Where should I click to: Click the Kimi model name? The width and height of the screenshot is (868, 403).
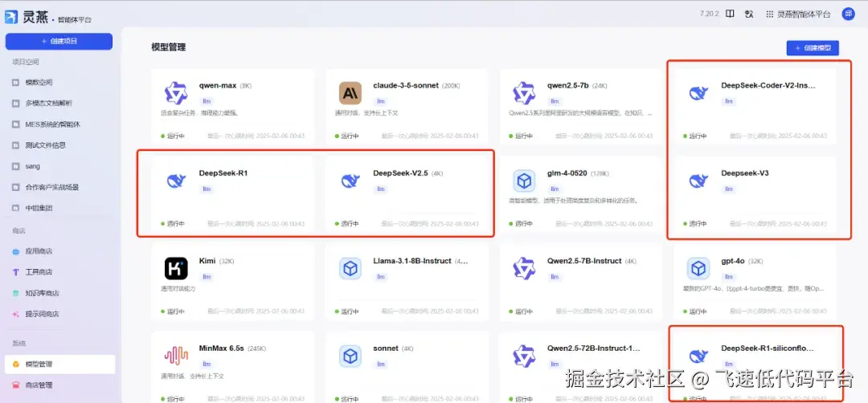point(207,261)
